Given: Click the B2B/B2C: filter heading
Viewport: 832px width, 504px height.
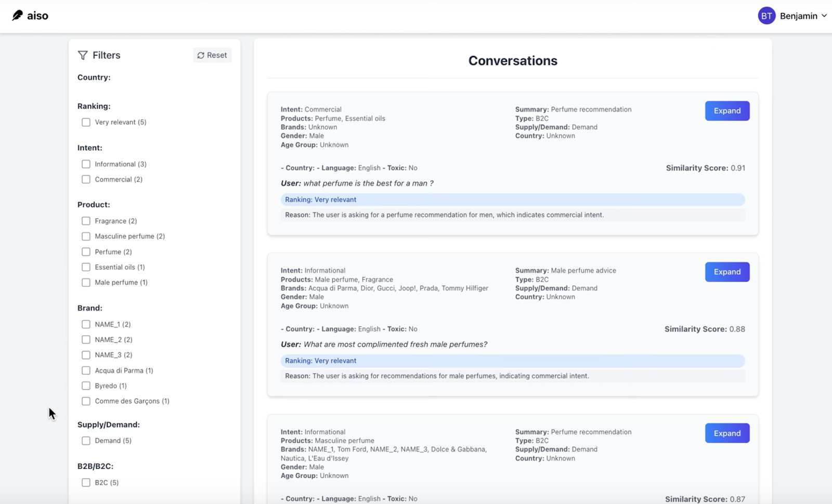Looking at the screenshot, I should coord(95,466).
